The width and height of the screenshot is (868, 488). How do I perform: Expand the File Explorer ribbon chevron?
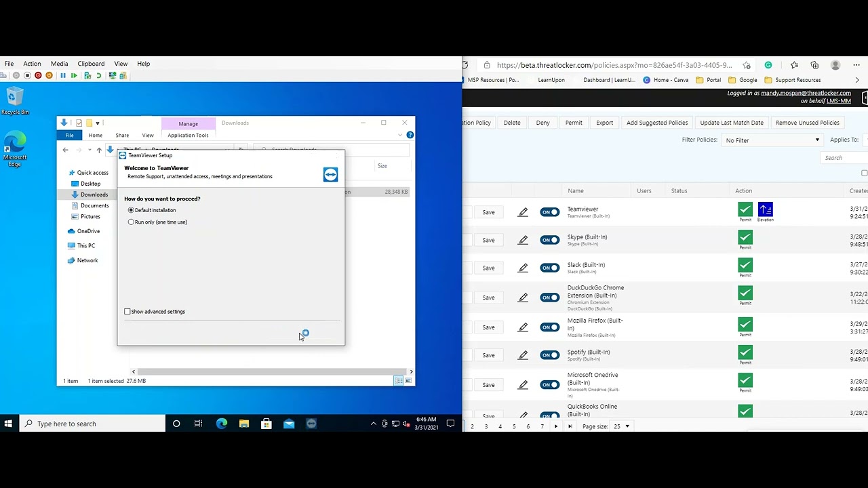pyautogui.click(x=400, y=135)
